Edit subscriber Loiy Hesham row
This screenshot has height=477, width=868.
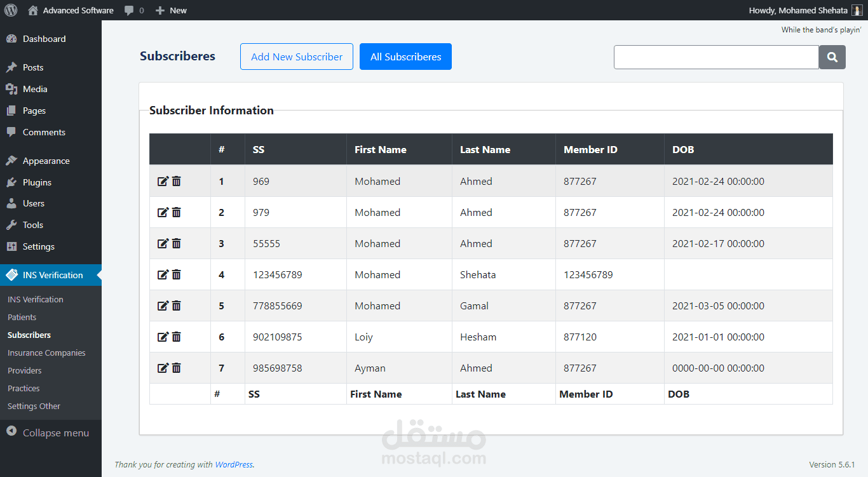(x=163, y=337)
